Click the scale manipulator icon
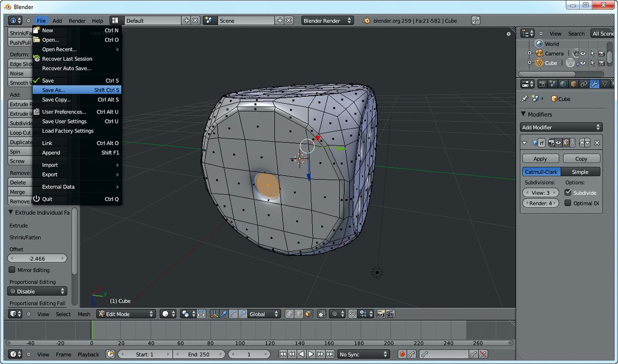The image size is (618, 364). (x=242, y=314)
